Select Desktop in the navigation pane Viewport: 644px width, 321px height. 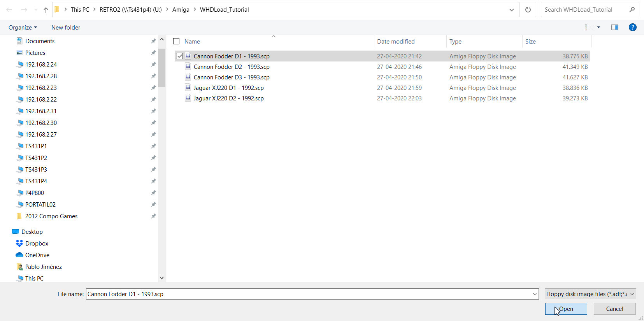(32, 232)
